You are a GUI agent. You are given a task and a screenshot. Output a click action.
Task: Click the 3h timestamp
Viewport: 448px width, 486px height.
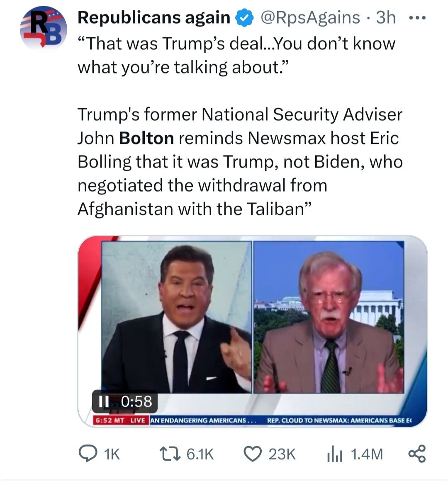click(386, 18)
